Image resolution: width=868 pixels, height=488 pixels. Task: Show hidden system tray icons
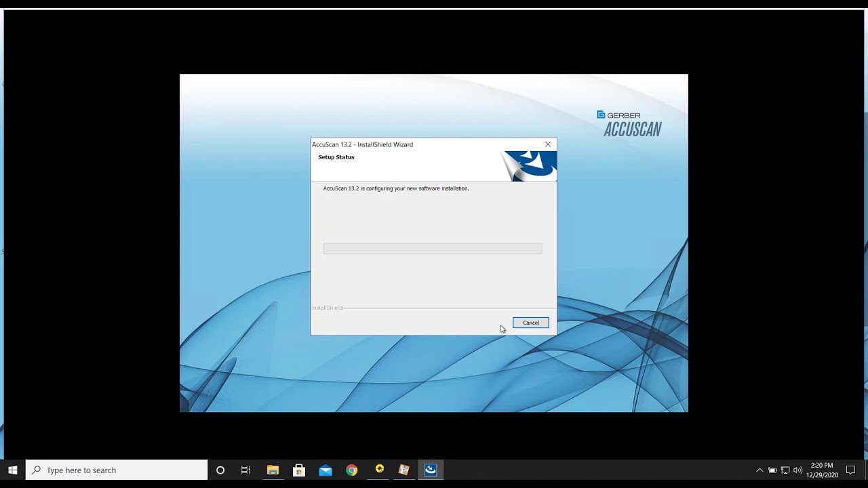tap(759, 470)
